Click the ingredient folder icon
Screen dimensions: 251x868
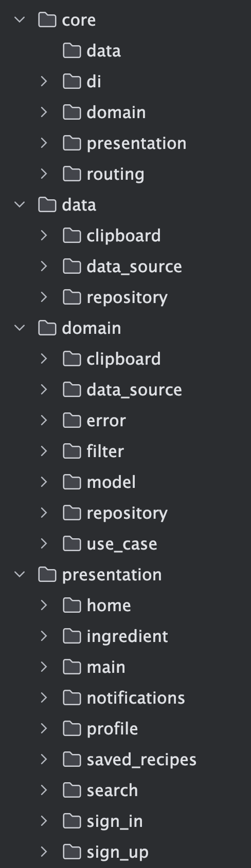[72, 636]
